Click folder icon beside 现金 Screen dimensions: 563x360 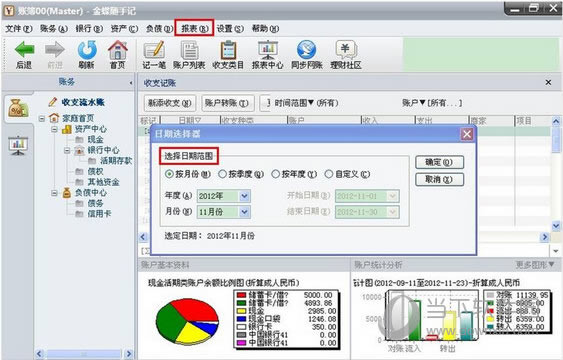pos(79,140)
